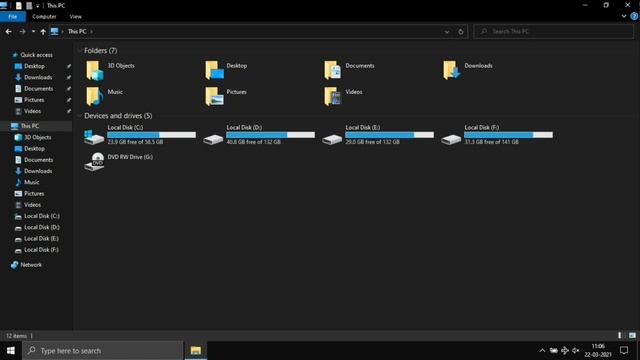The width and height of the screenshot is (640, 360).
Task: Open the View ribbon tab
Action: 76,16
